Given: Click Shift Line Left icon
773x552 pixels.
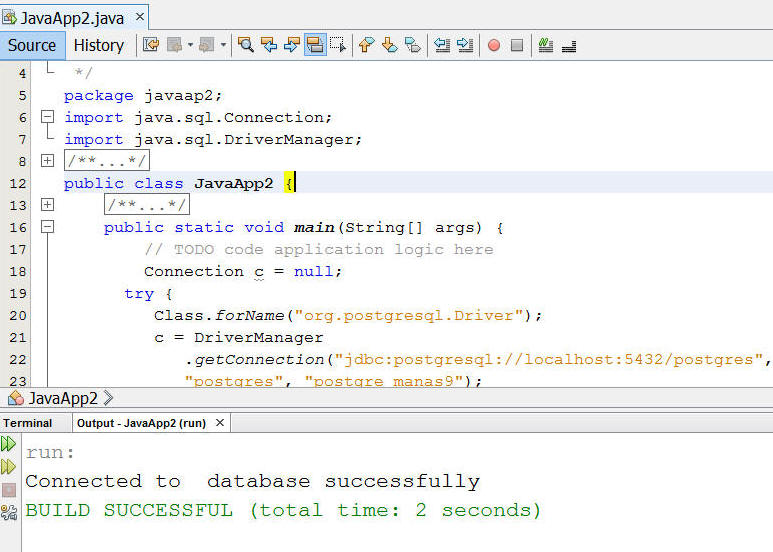Looking at the screenshot, I should [442, 45].
